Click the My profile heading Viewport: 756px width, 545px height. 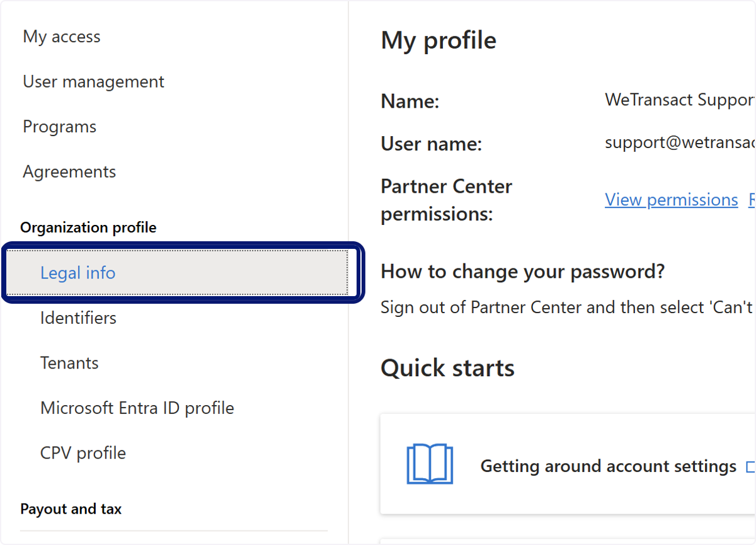[438, 40]
